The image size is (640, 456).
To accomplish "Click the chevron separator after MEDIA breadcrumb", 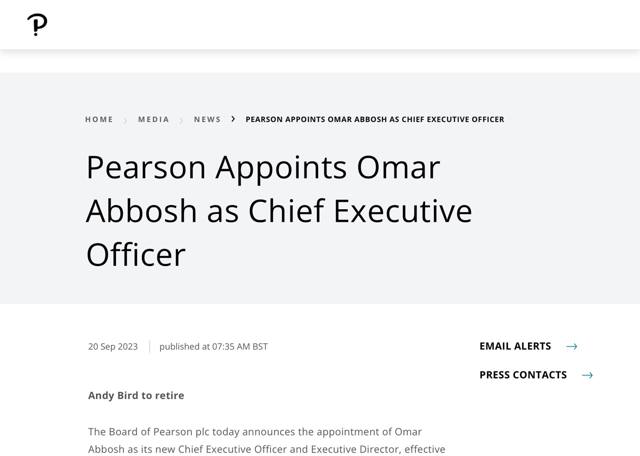I will (x=182, y=120).
